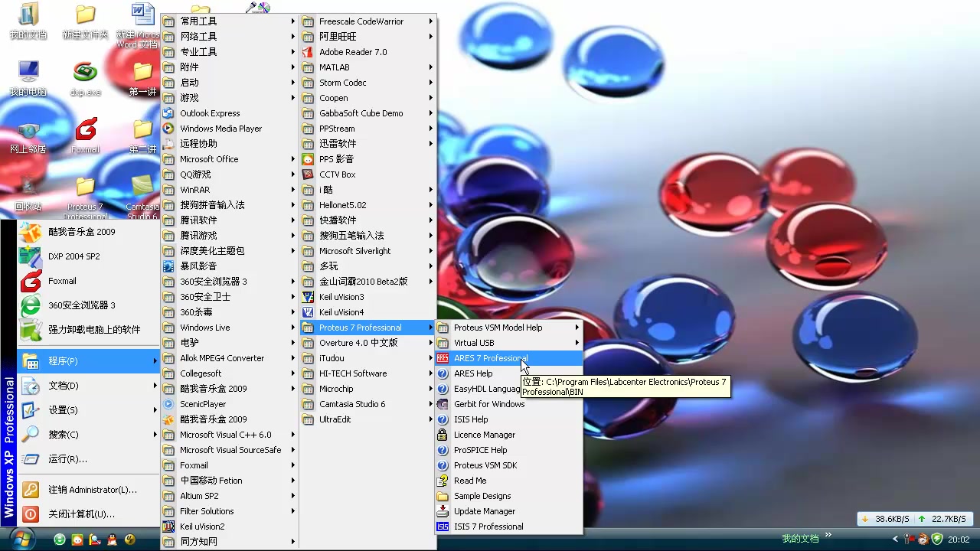Screen dimensions: 980x551
Task: Click the tray expand arrow next to the clock
Action: tap(895, 539)
